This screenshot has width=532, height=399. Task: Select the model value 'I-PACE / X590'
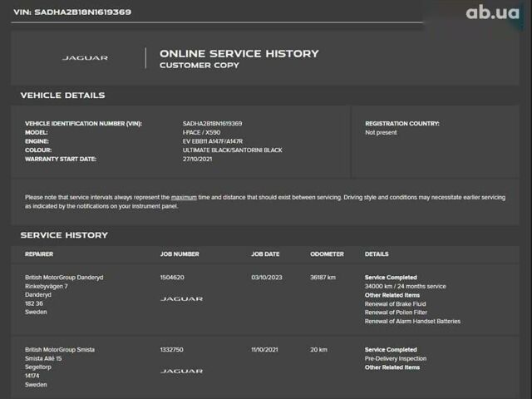(201, 132)
